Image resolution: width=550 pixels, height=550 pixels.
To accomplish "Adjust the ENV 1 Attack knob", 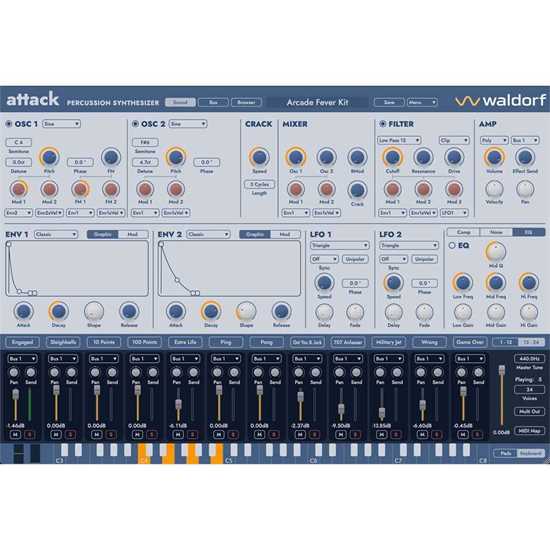I will [x=24, y=311].
